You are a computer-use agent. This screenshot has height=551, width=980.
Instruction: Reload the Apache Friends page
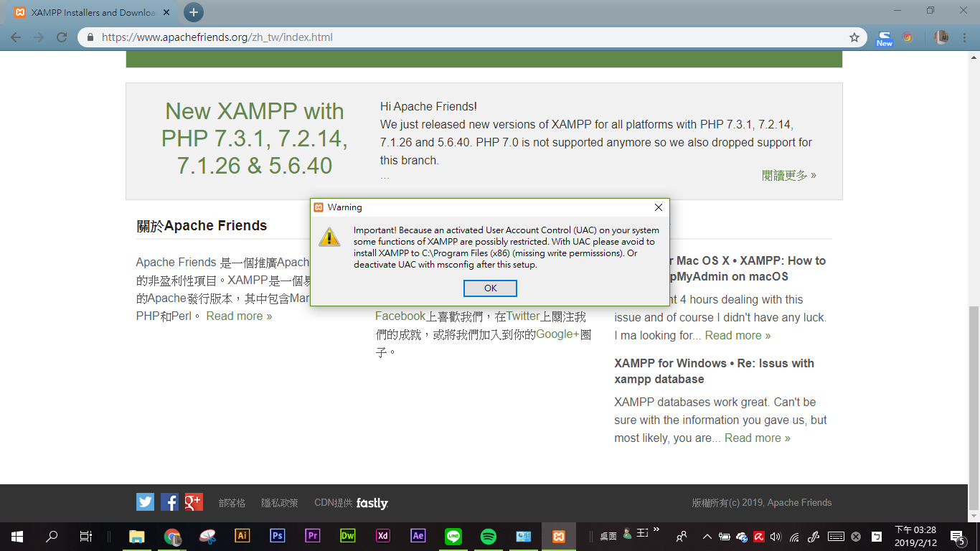coord(62,37)
